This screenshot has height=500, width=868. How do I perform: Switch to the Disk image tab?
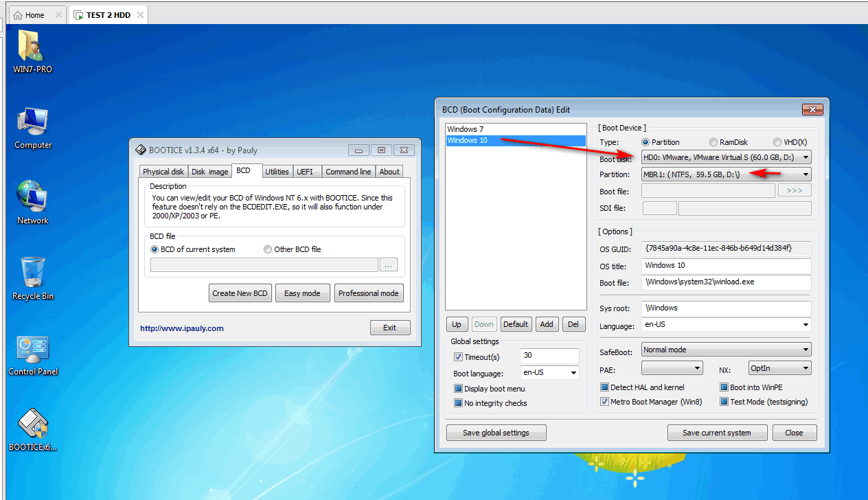tap(209, 172)
